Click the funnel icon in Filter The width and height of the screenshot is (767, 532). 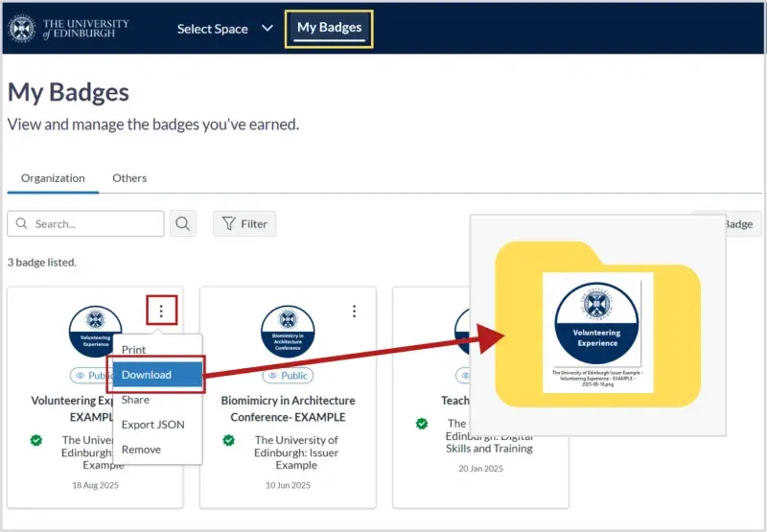[x=228, y=224]
